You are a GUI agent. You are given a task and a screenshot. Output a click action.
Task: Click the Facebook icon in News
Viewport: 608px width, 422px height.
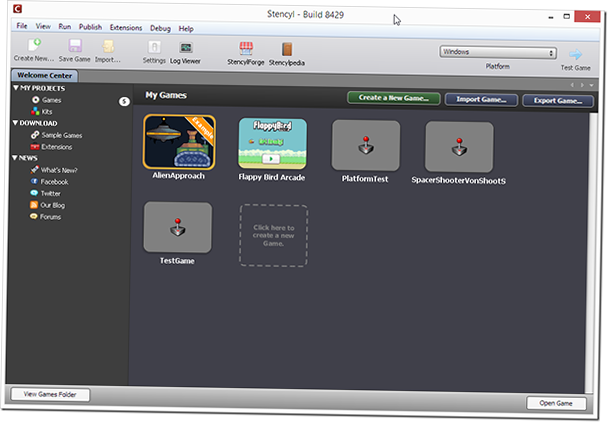[x=34, y=181]
